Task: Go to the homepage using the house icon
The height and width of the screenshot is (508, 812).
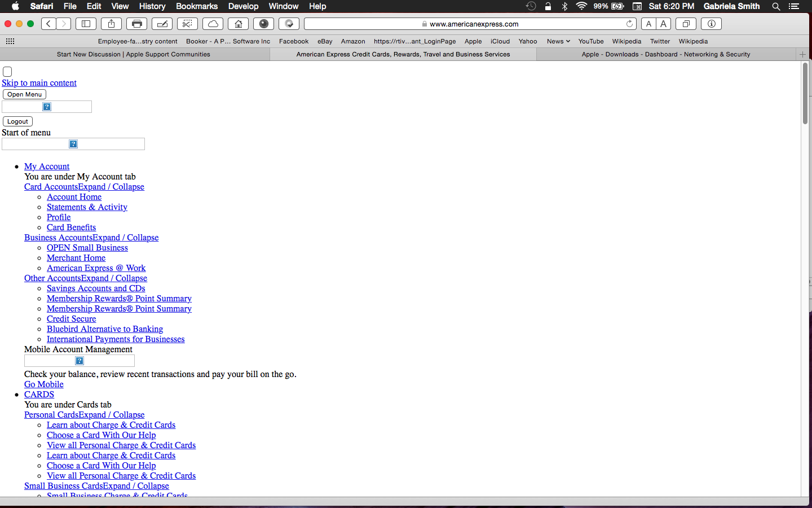Action: pos(239,24)
